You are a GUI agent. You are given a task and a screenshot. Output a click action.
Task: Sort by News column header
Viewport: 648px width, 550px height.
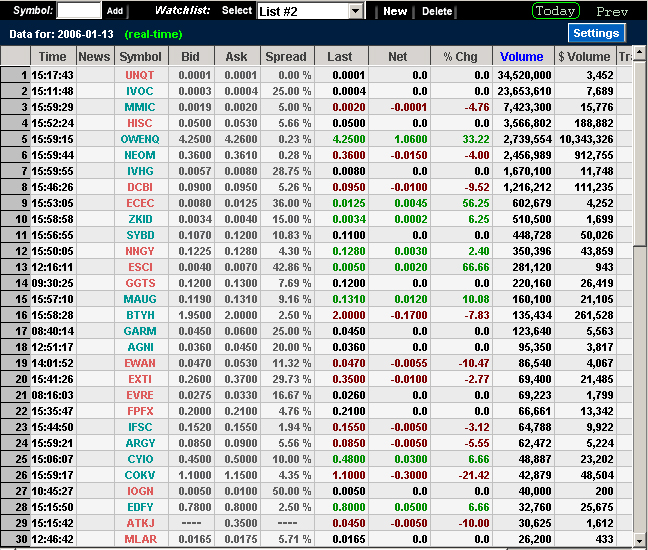(95, 57)
